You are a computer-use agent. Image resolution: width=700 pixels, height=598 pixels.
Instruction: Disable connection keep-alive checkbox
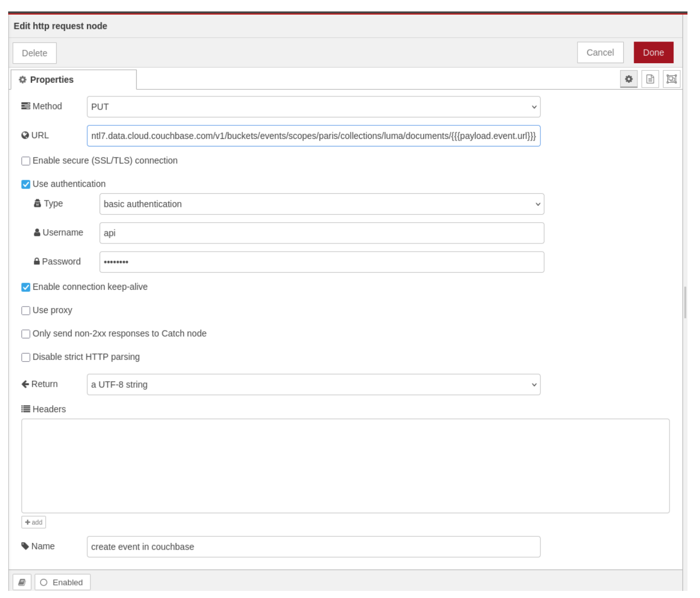coord(26,288)
